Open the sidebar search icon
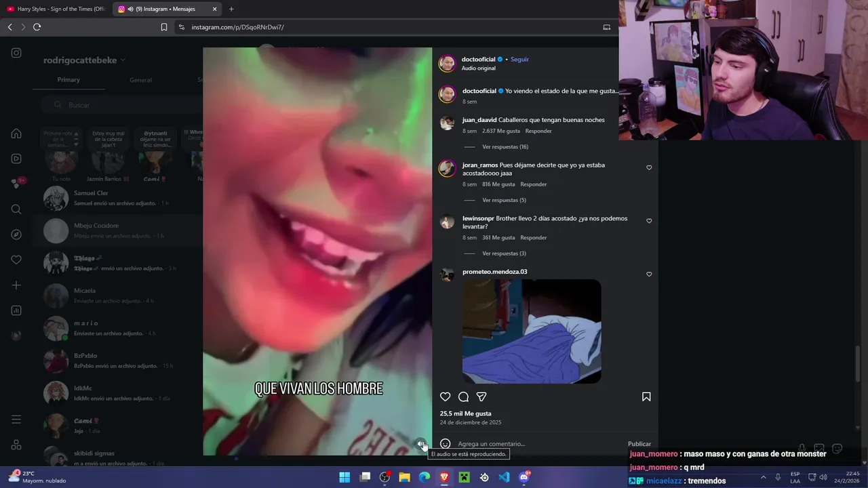 point(16,209)
